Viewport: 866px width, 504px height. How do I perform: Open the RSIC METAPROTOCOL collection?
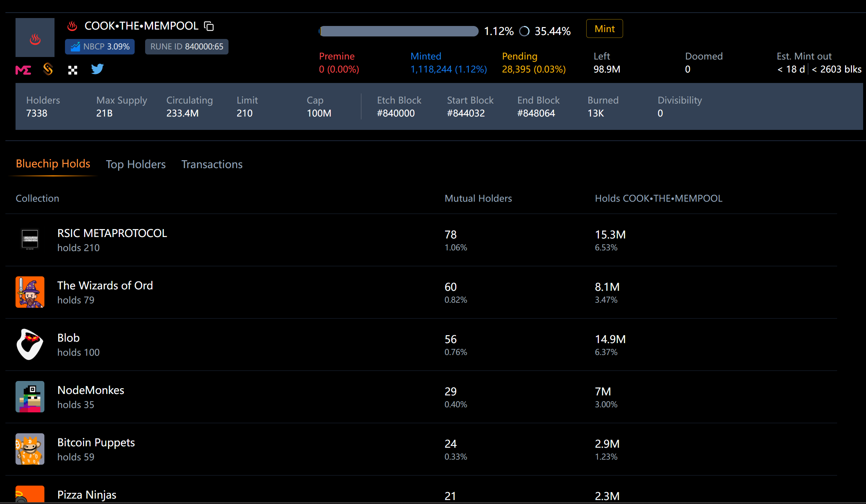(112, 233)
